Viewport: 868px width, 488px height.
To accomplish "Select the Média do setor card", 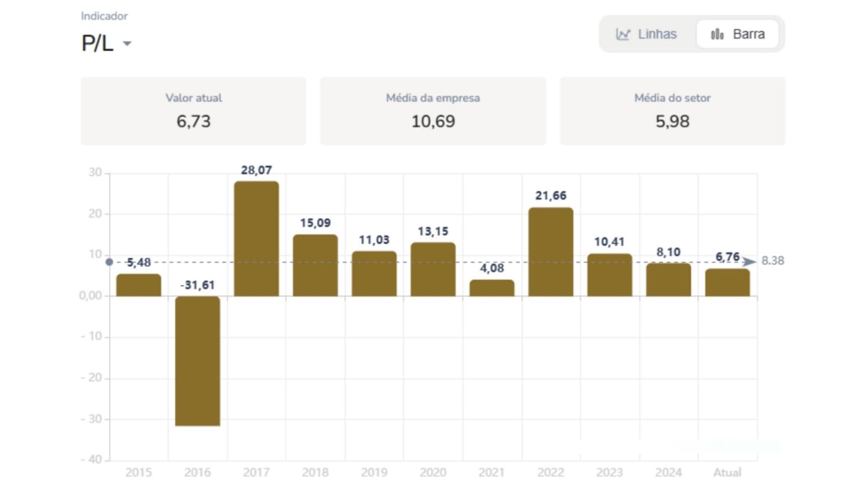I will pyautogui.click(x=672, y=111).
